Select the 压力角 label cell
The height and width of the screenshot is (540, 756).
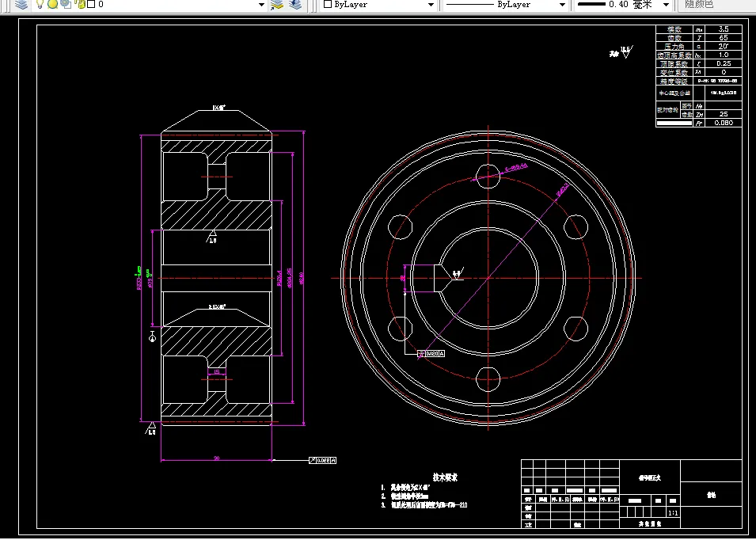pos(674,47)
